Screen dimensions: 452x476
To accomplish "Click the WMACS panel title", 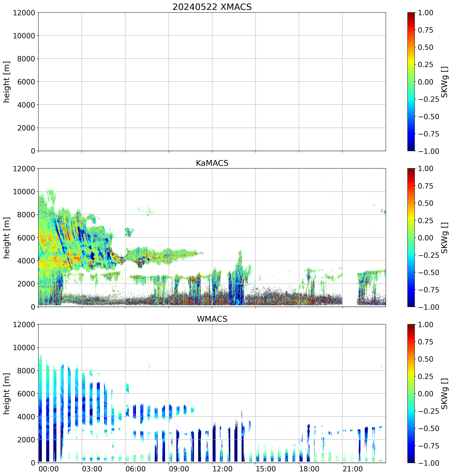I will click(x=212, y=319).
